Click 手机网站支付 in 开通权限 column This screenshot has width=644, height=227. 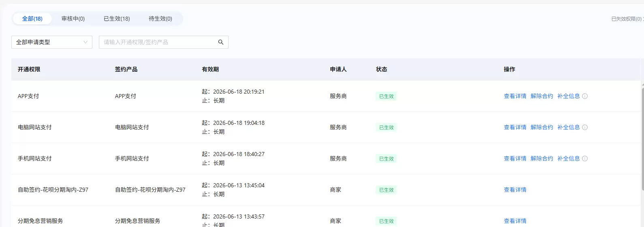click(35, 158)
